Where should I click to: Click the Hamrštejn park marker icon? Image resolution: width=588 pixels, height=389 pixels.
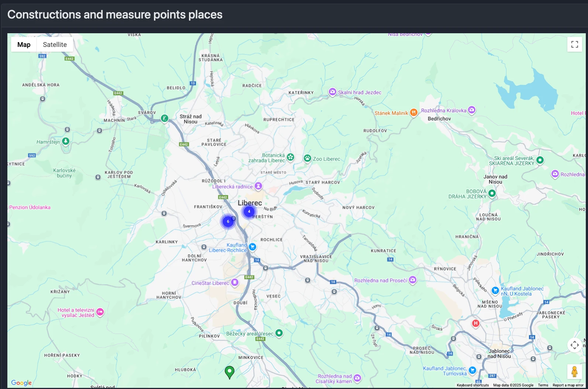click(x=66, y=141)
